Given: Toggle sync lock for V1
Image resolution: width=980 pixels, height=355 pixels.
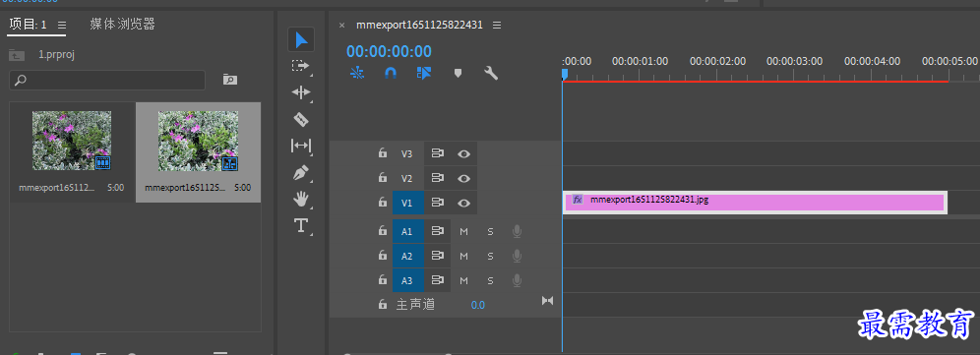Looking at the screenshot, I should click(x=438, y=203).
